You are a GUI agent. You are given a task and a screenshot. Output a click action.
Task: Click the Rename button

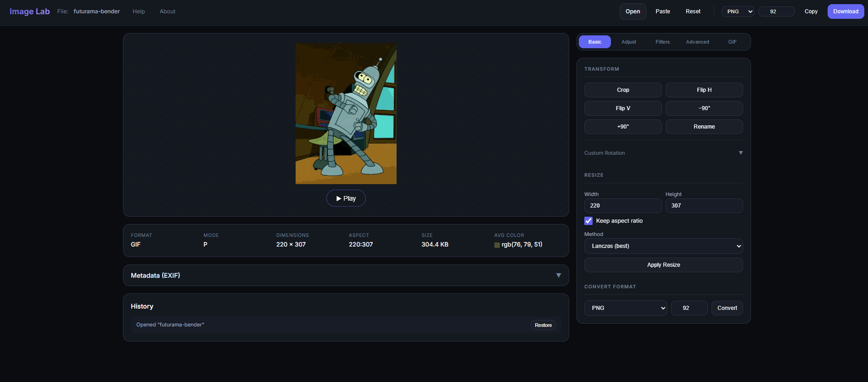(x=704, y=127)
